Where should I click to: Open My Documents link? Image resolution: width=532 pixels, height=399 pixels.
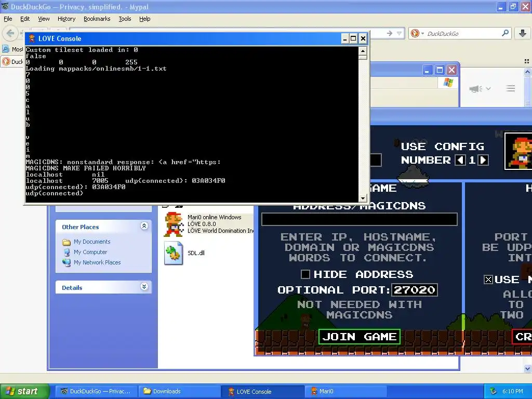click(x=92, y=242)
